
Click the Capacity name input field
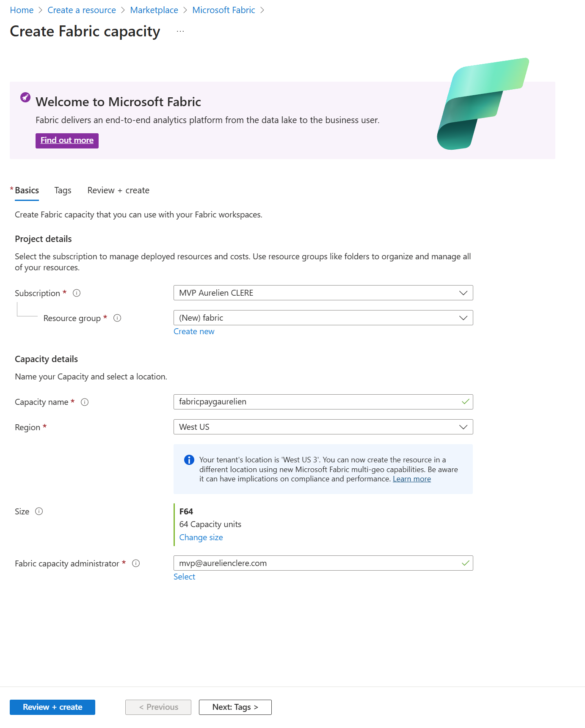coord(323,402)
